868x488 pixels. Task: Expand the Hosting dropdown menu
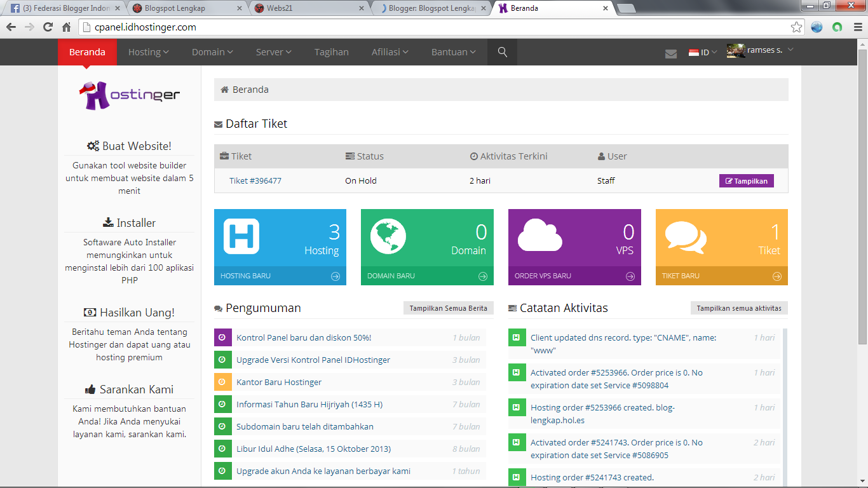pyautogui.click(x=148, y=52)
